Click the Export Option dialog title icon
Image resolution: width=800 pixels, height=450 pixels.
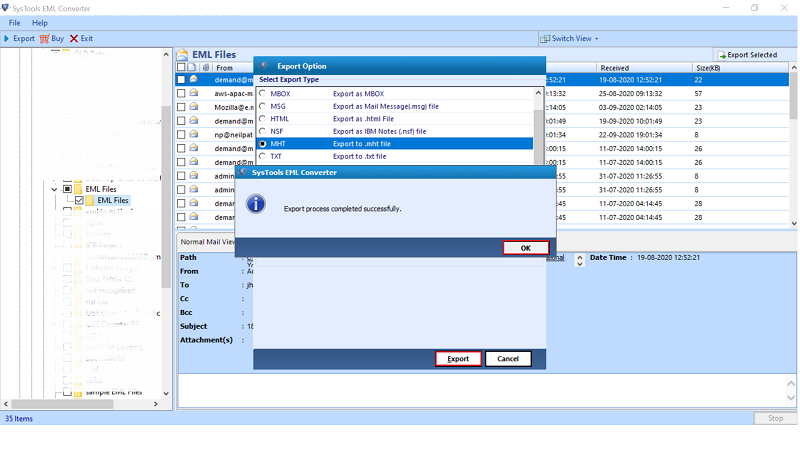point(263,66)
